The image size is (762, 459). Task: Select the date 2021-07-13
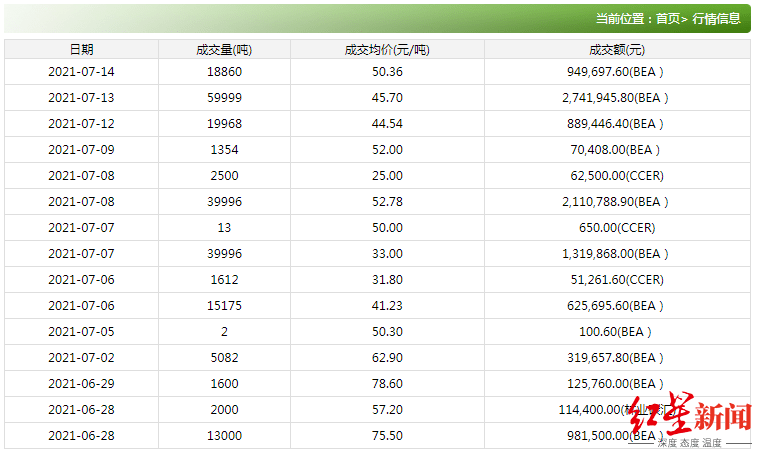pos(81,98)
